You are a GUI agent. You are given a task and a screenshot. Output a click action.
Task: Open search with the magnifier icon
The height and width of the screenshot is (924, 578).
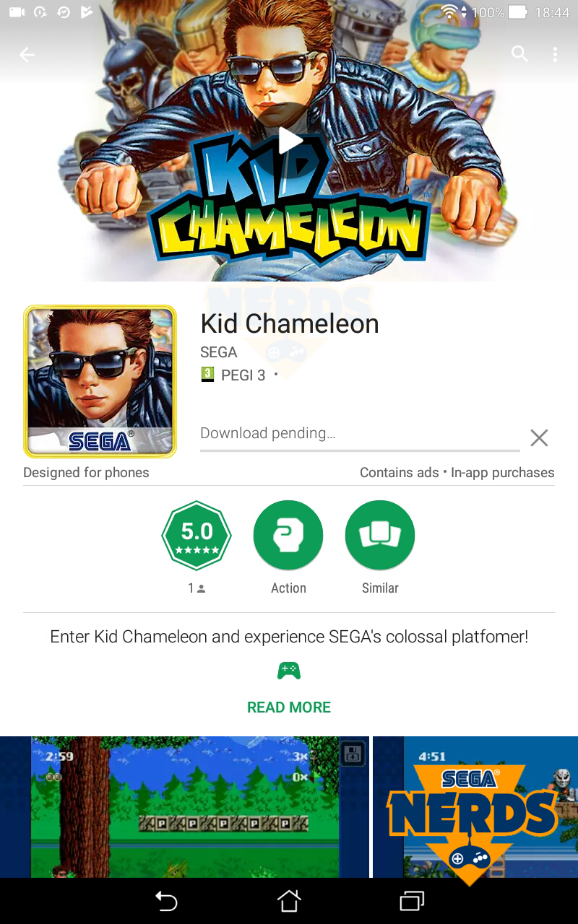pyautogui.click(x=519, y=54)
